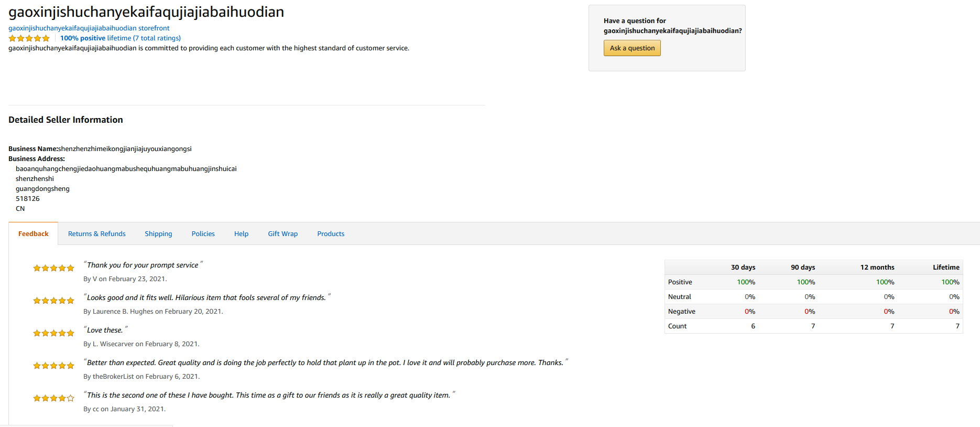The image size is (980, 427).
Task: Click the five-star rating of V's feedback
Action: pos(53,268)
